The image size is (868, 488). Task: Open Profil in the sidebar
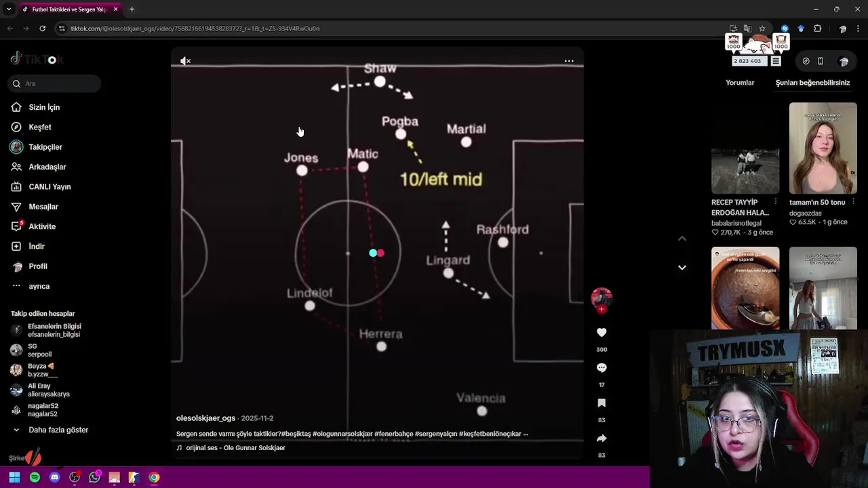click(x=38, y=266)
